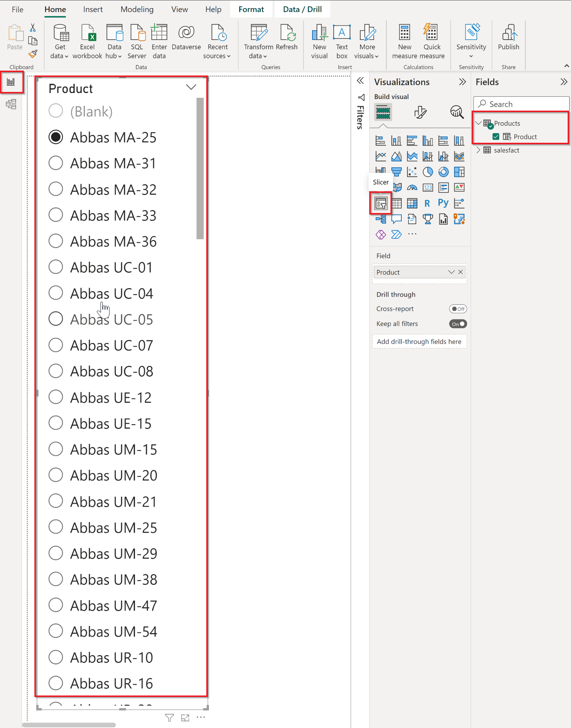Viewport: 571px width, 728px height.
Task: Remove Product field with X button
Action: (x=460, y=272)
